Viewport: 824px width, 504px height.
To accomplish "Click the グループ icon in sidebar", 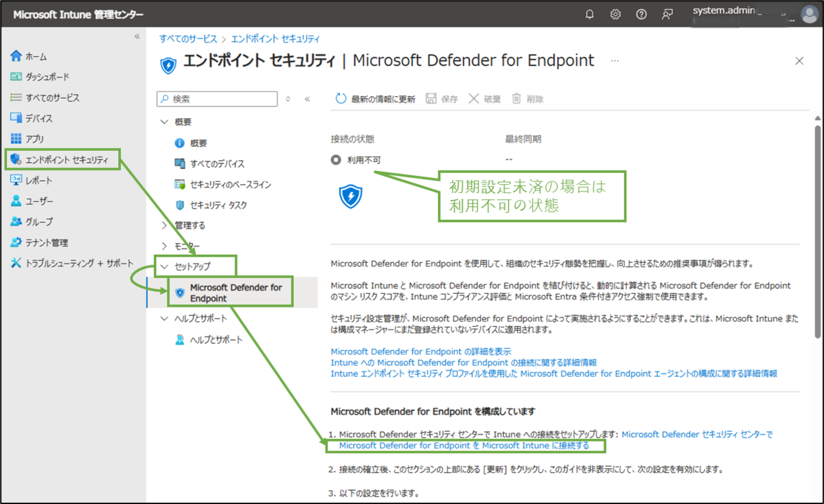I will click(x=16, y=222).
